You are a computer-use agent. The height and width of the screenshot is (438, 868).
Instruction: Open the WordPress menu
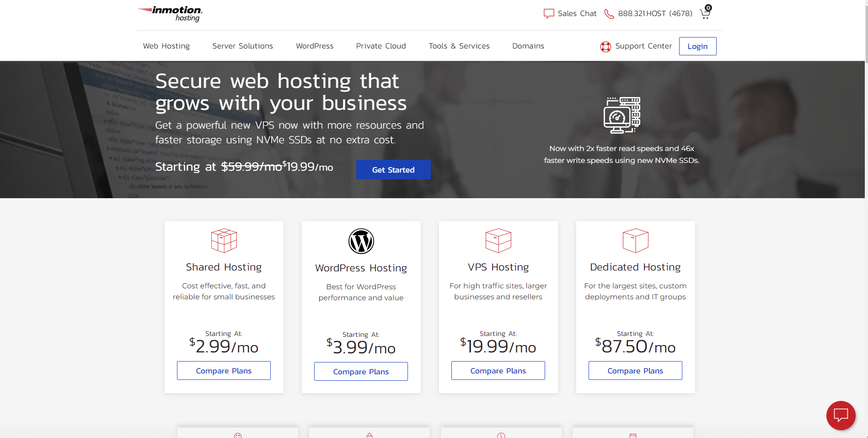point(315,46)
